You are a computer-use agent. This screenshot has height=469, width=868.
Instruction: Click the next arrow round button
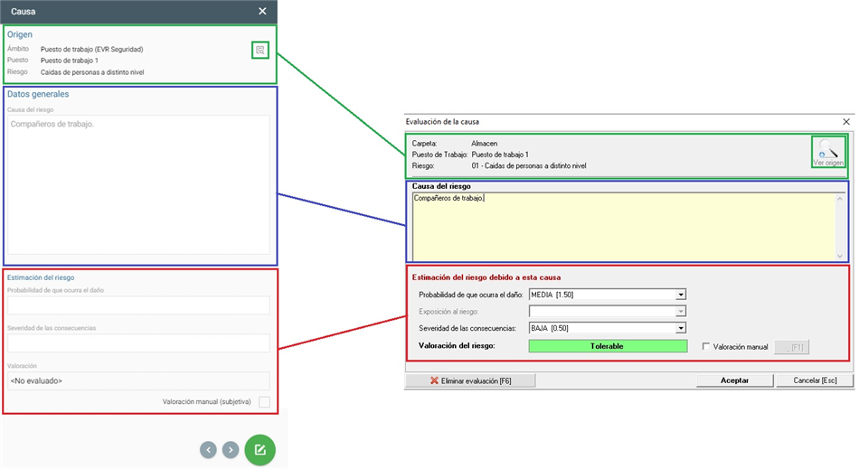(x=231, y=449)
